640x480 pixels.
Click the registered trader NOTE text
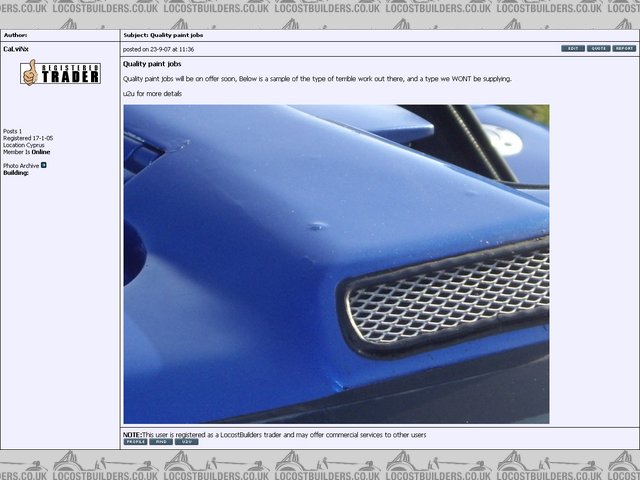click(x=275, y=434)
